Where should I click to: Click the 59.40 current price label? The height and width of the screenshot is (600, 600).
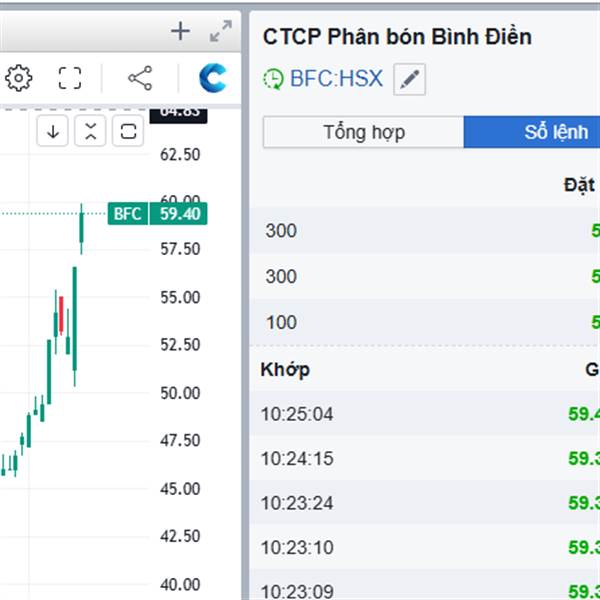[179, 214]
